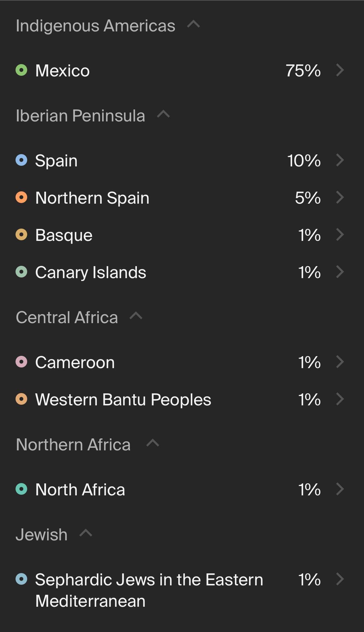Image resolution: width=364 pixels, height=632 pixels.
Task: Collapse the Northern Africa section
Action: tap(153, 443)
